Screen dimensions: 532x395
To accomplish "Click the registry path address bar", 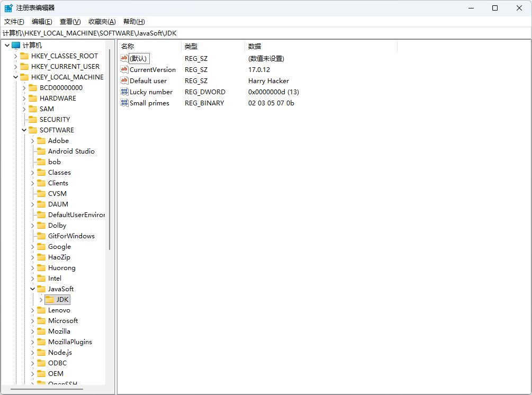I will (265, 33).
